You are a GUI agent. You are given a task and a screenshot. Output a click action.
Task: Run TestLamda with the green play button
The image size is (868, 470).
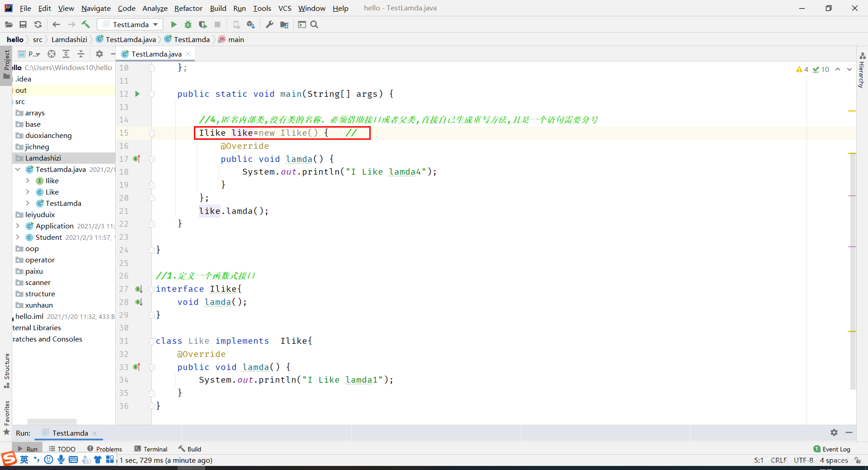(x=174, y=24)
